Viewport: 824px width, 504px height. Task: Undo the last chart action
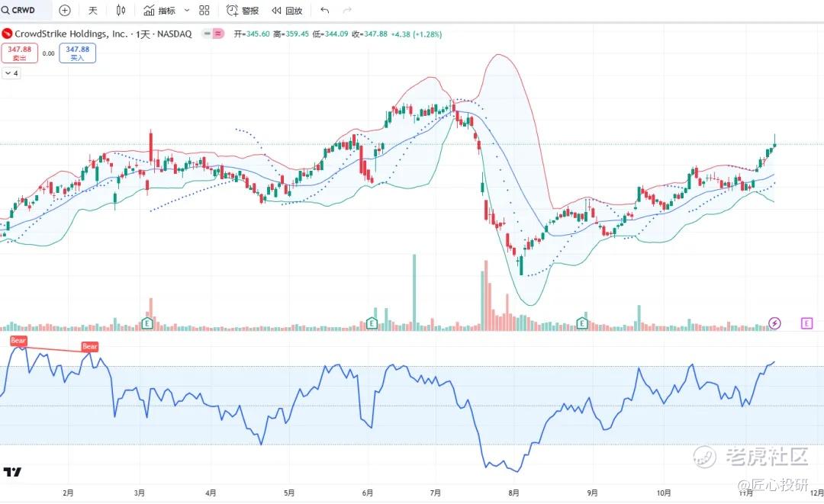pyautogui.click(x=325, y=10)
